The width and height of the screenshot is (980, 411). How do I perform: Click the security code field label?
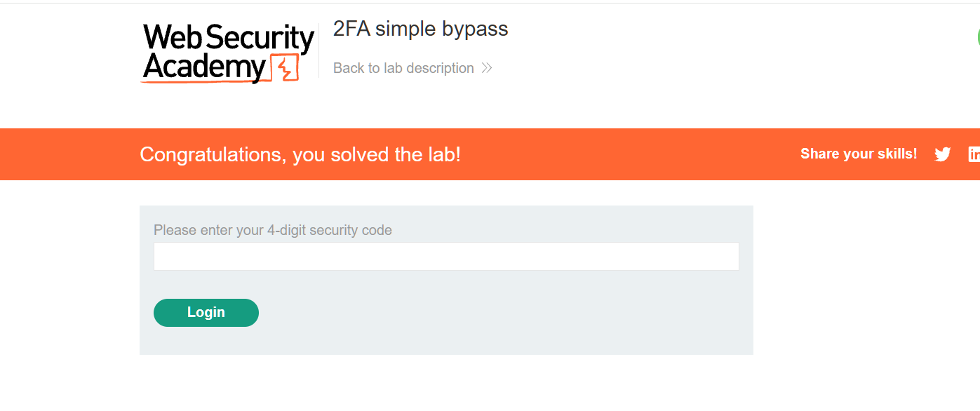tap(272, 230)
